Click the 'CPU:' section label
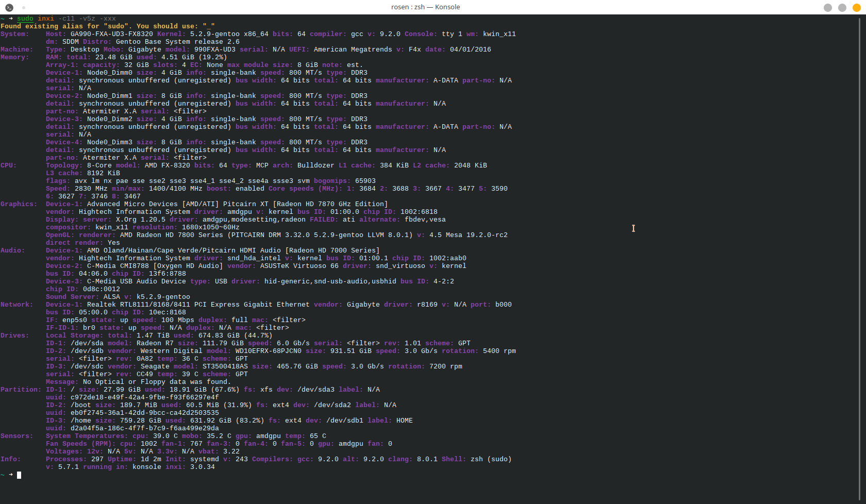The image size is (866, 504). (x=9, y=165)
